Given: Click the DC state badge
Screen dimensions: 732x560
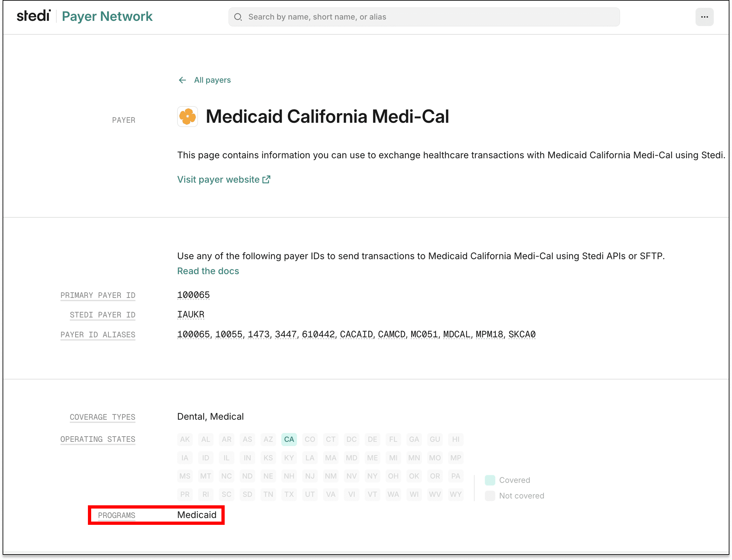Looking at the screenshot, I should tap(351, 439).
